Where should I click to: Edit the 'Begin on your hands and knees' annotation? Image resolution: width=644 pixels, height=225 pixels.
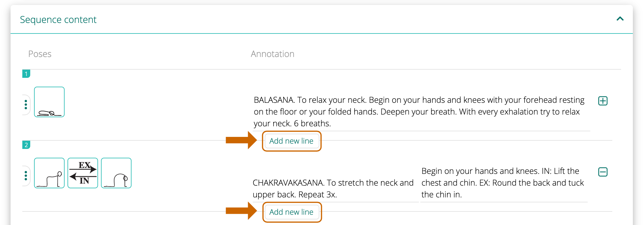coord(504,183)
